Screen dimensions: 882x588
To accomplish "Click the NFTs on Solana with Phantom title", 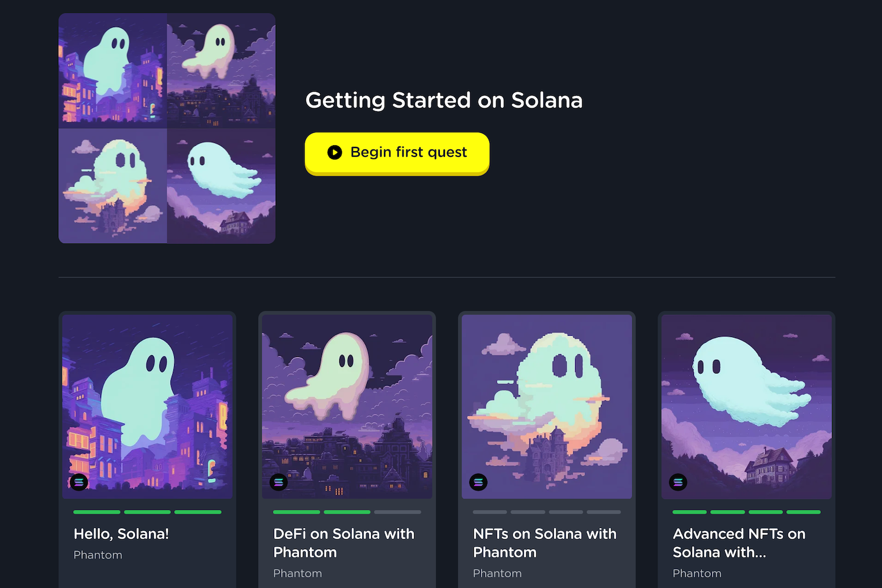I will point(544,543).
